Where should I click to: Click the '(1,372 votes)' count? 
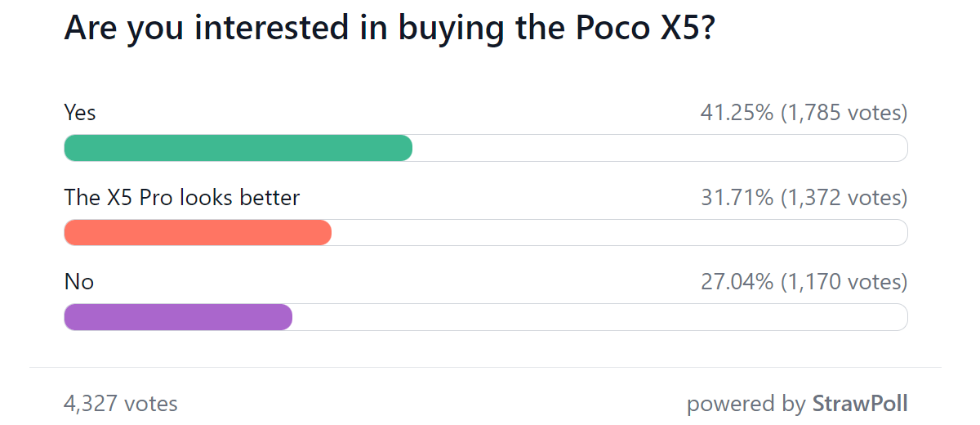pos(844,198)
